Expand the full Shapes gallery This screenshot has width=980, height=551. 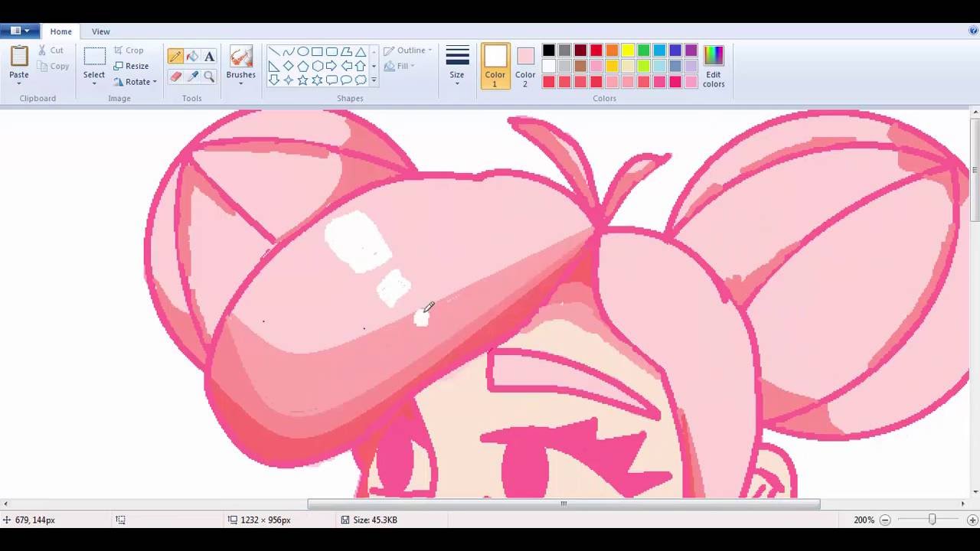pos(374,80)
